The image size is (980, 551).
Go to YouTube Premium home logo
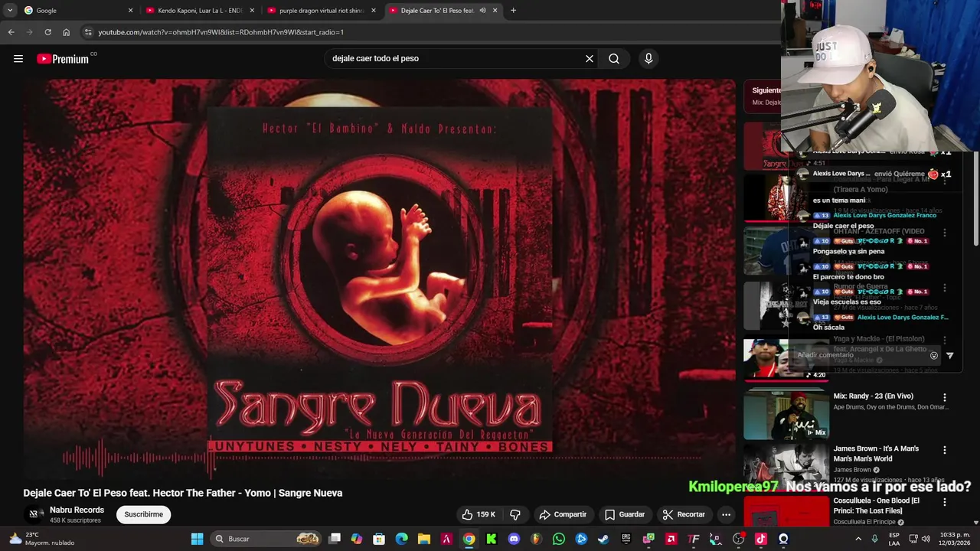pos(63,59)
